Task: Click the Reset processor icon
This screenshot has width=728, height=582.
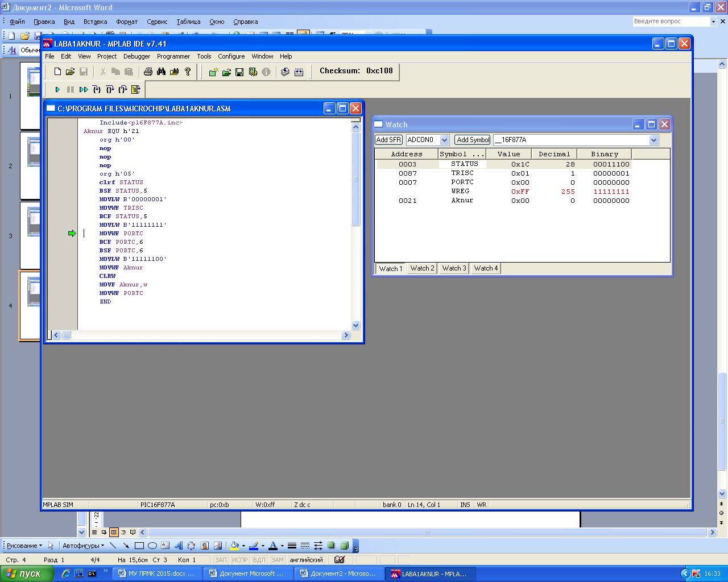Action: click(x=136, y=90)
